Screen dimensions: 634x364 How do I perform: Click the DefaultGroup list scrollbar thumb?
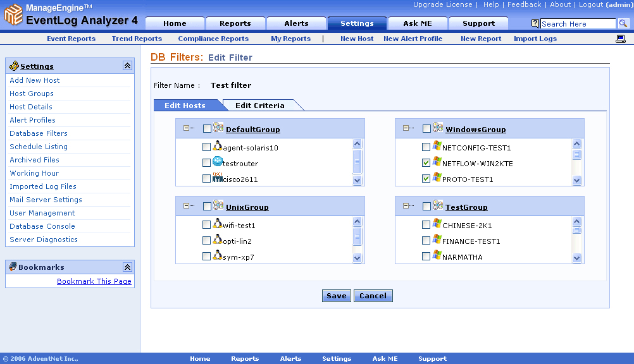(357, 161)
